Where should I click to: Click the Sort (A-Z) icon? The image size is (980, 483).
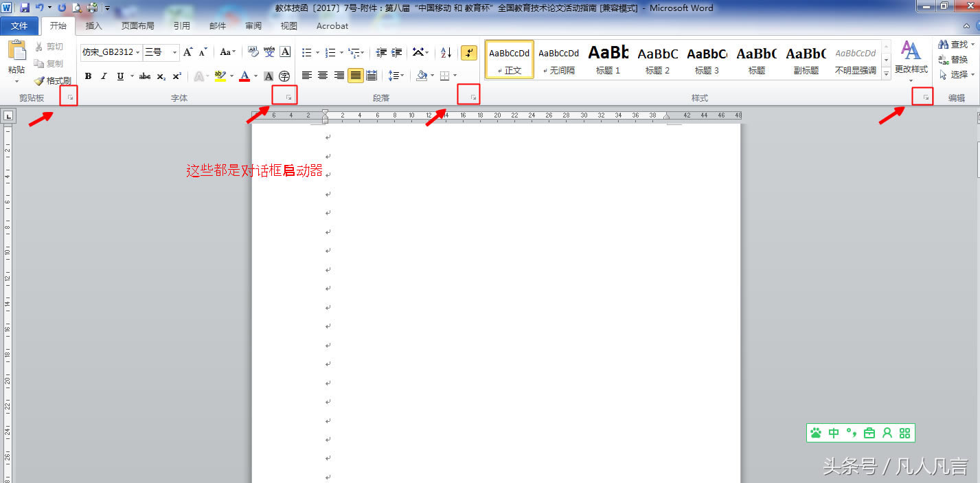[446, 52]
